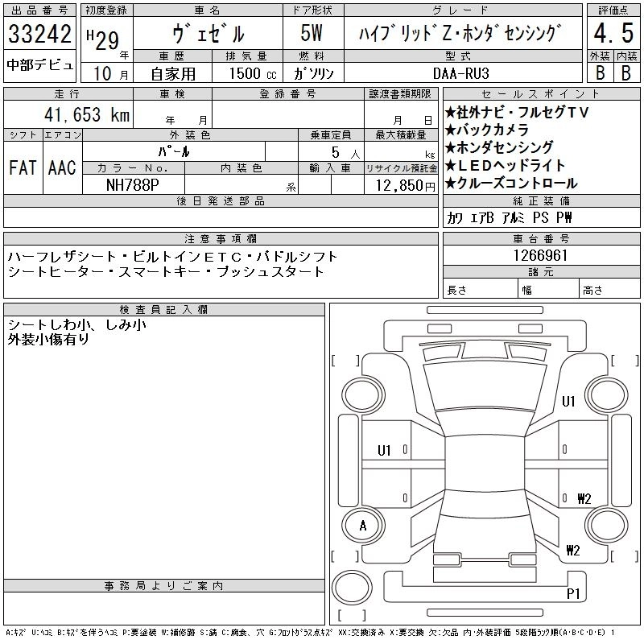Select the 出品番号 header
Image resolution: width=644 pixels, height=644 pixels.
point(39,10)
